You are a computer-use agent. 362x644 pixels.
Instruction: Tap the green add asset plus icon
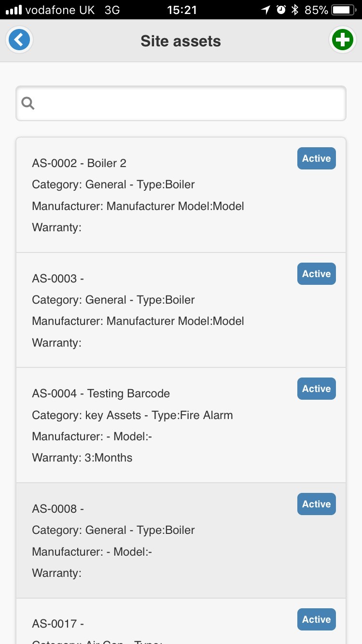coord(343,40)
